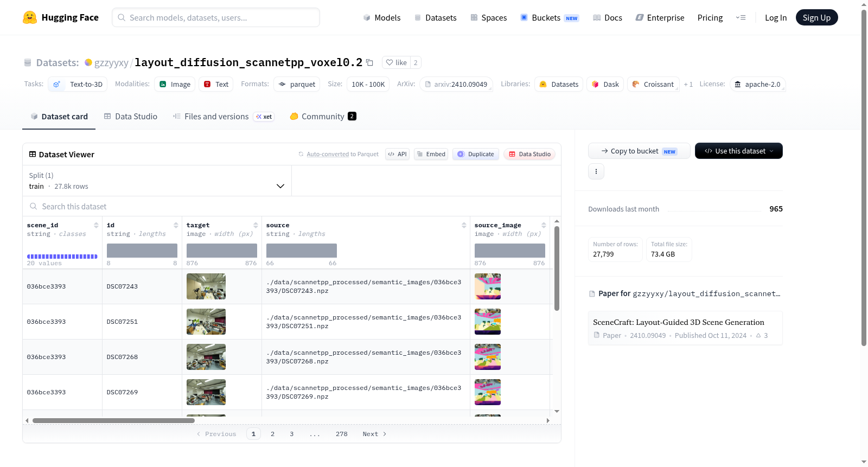
Task: Open the Files and versions tab
Action: (224, 117)
